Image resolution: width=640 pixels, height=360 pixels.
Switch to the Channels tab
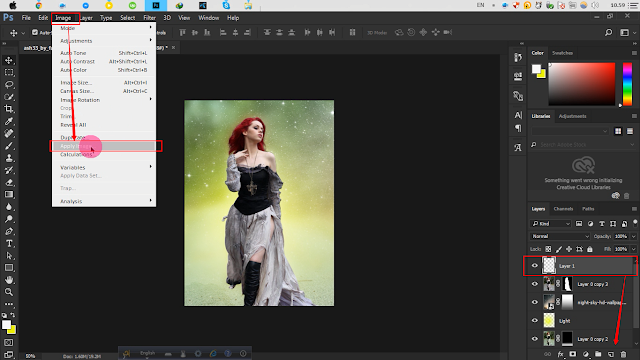563,209
